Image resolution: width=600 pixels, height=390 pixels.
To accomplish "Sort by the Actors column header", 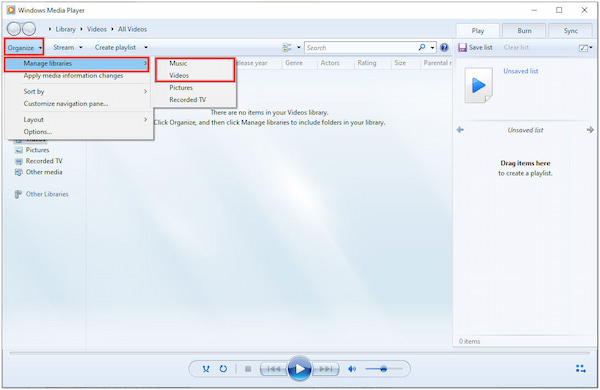I will tap(330, 63).
